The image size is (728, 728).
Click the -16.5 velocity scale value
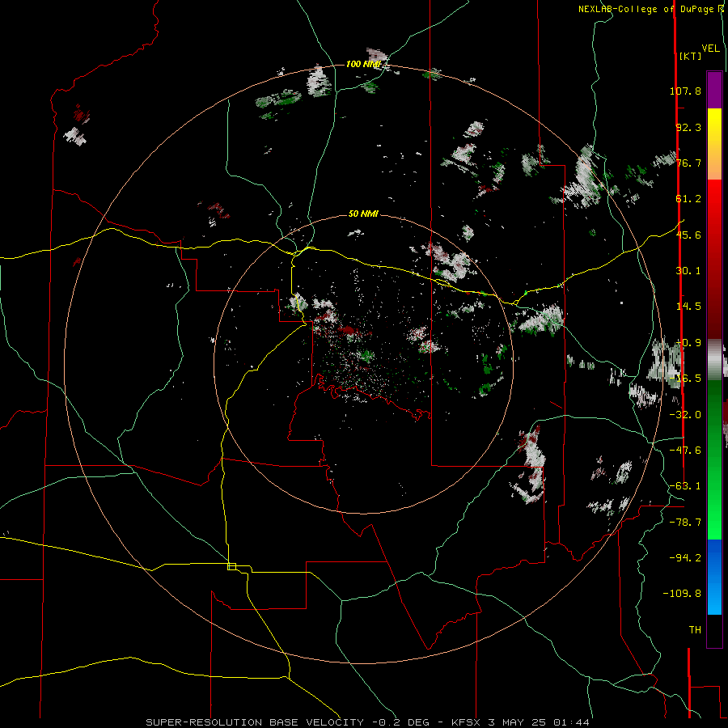pos(685,379)
